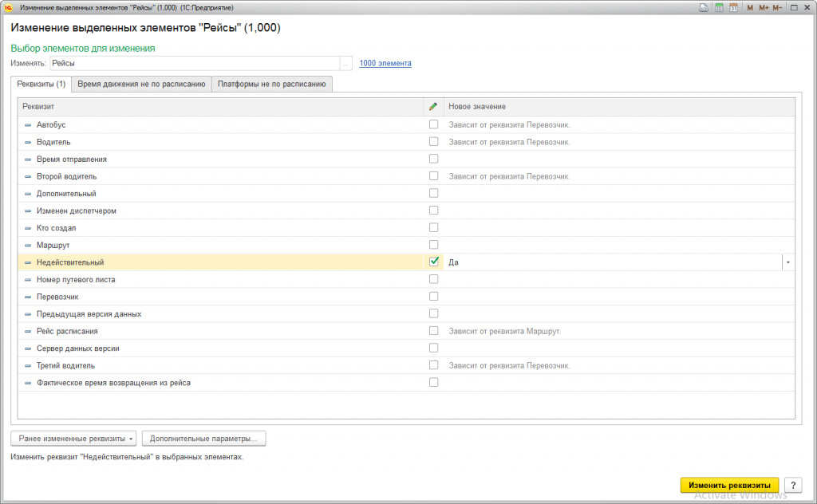Click the 1C application logo icon

[x=8, y=7]
